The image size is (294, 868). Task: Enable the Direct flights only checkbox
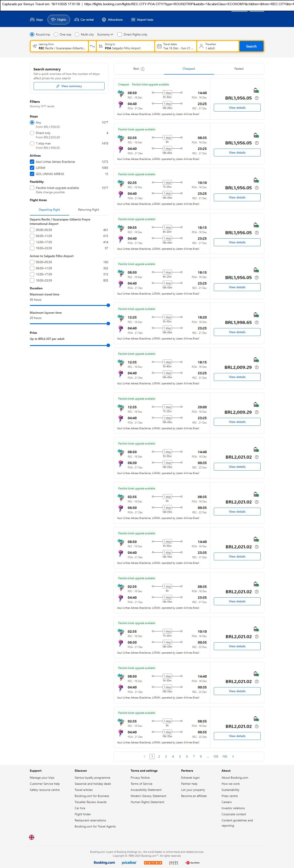tap(119, 34)
